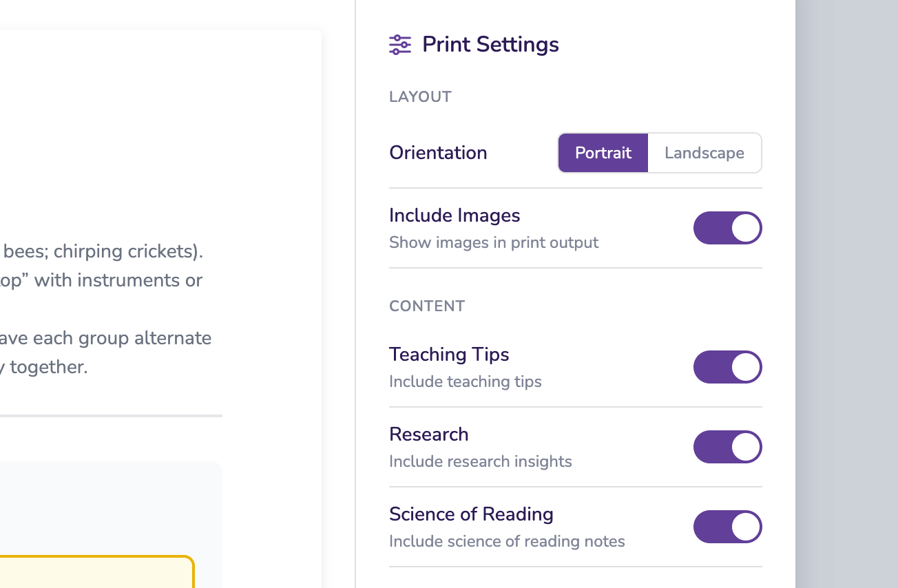Click the Science of Reading label
Viewport: 898px width, 588px height.
pyautogui.click(x=471, y=514)
